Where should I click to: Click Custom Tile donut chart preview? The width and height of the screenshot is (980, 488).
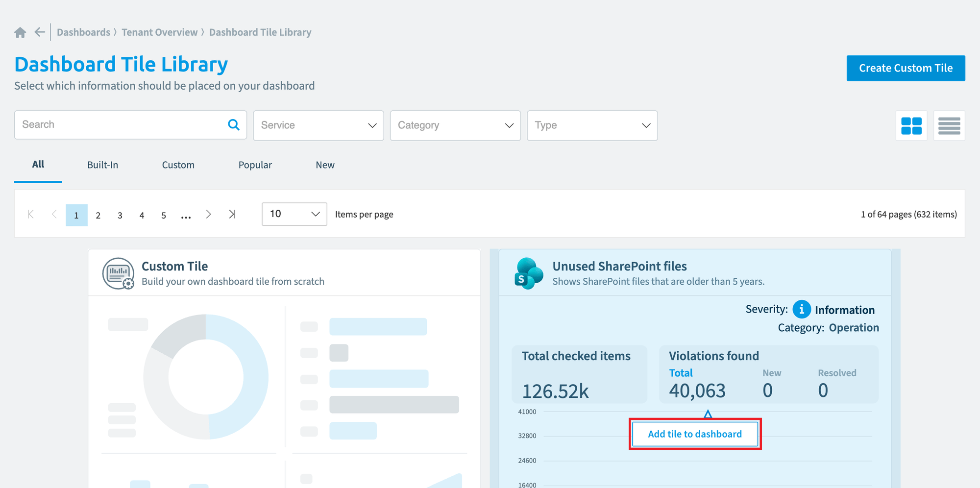click(206, 377)
